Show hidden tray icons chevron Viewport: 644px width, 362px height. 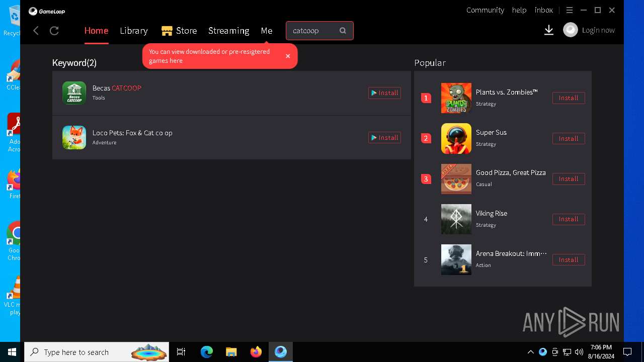[x=530, y=352]
